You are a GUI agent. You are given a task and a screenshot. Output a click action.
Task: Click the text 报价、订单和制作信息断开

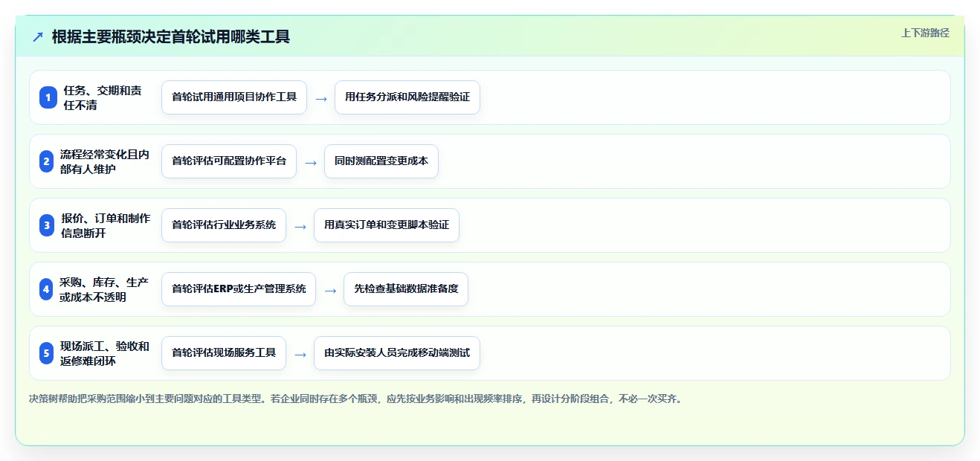pos(106,225)
